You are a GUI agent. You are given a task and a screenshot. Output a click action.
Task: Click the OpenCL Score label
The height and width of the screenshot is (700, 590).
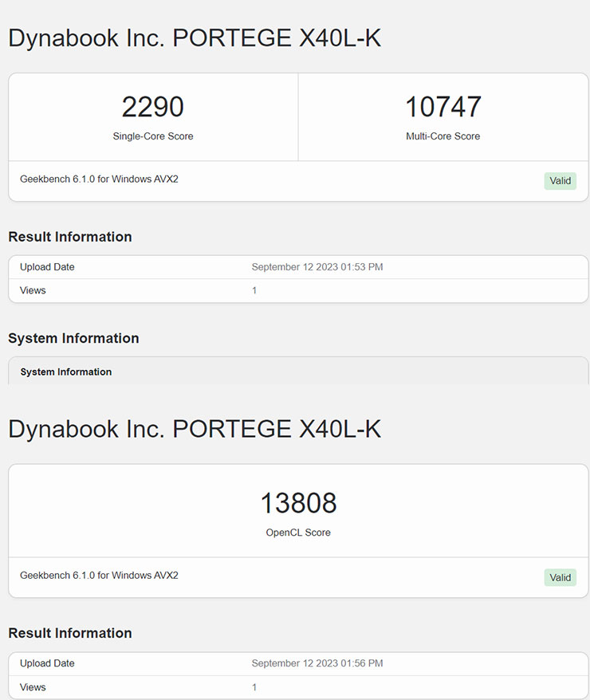298,532
